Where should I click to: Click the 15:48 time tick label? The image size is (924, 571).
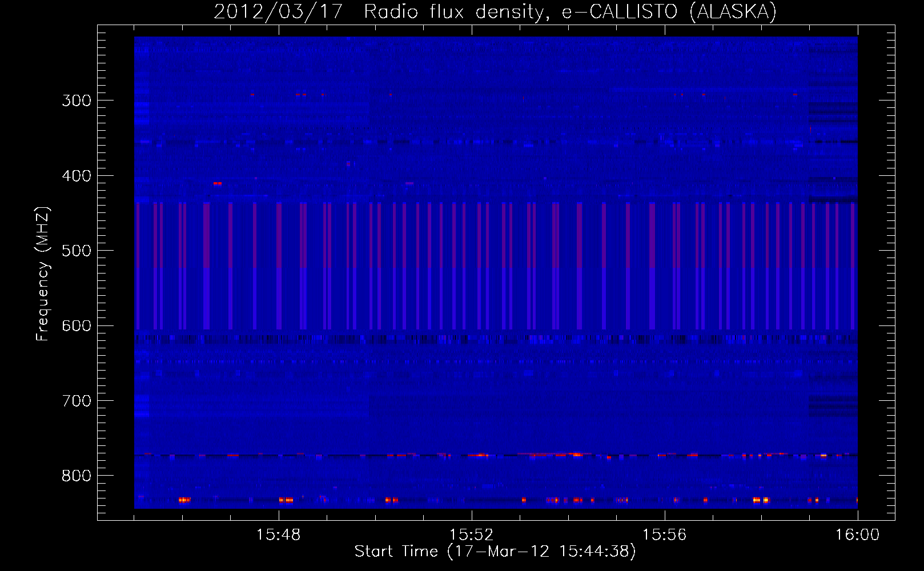pos(278,535)
